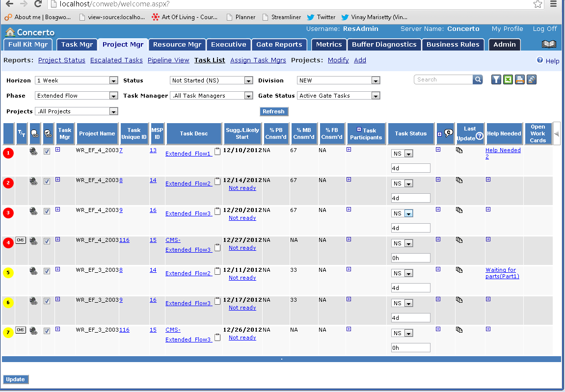Click the Not ready link in row 2

point(242,188)
